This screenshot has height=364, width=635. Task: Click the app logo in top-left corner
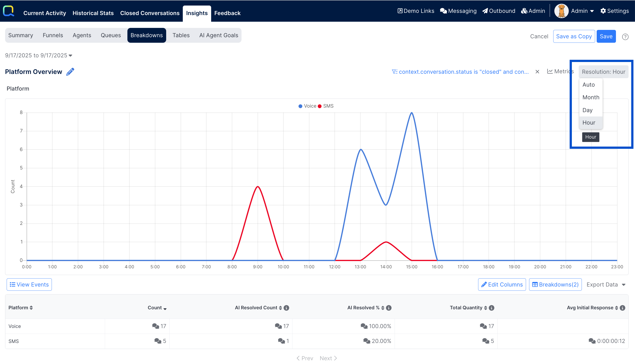[x=8, y=11]
